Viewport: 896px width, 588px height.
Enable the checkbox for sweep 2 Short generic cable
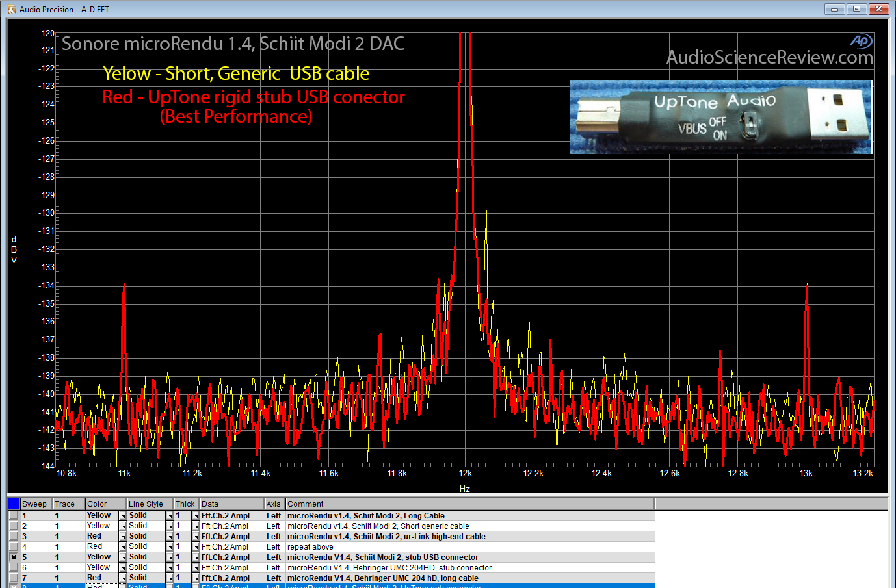tap(14, 526)
